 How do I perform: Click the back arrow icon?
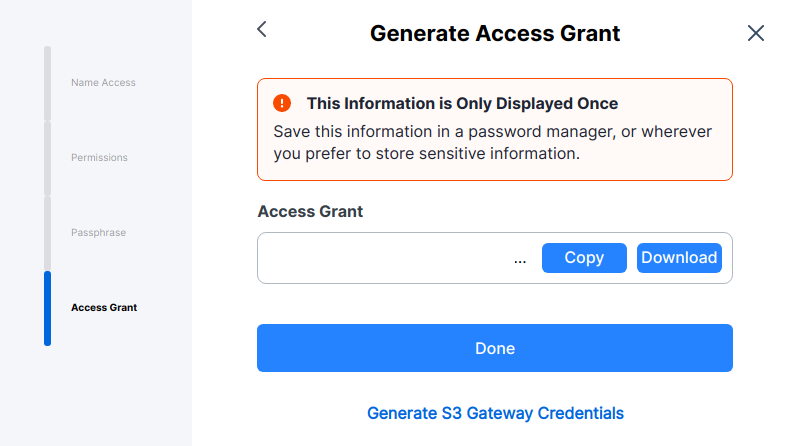pyautogui.click(x=262, y=29)
